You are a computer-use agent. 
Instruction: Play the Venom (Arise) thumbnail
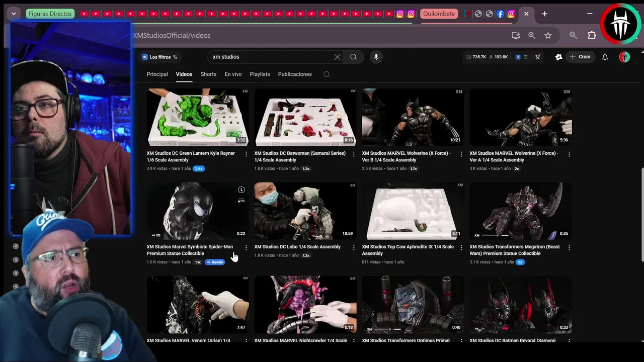tap(197, 304)
